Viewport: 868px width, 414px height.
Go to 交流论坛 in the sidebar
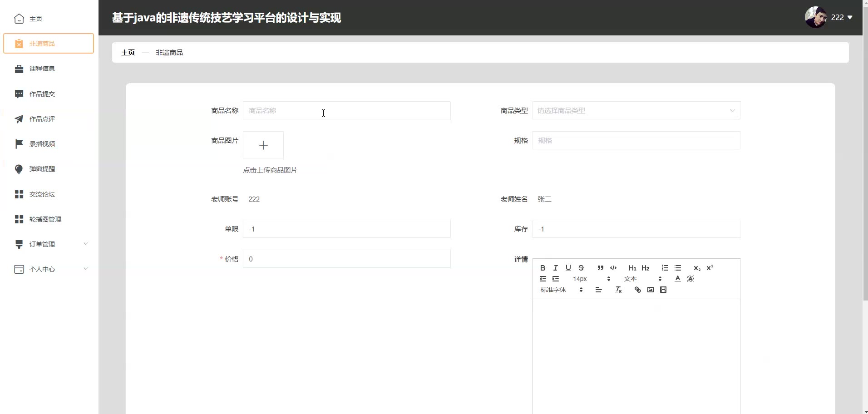(x=42, y=194)
